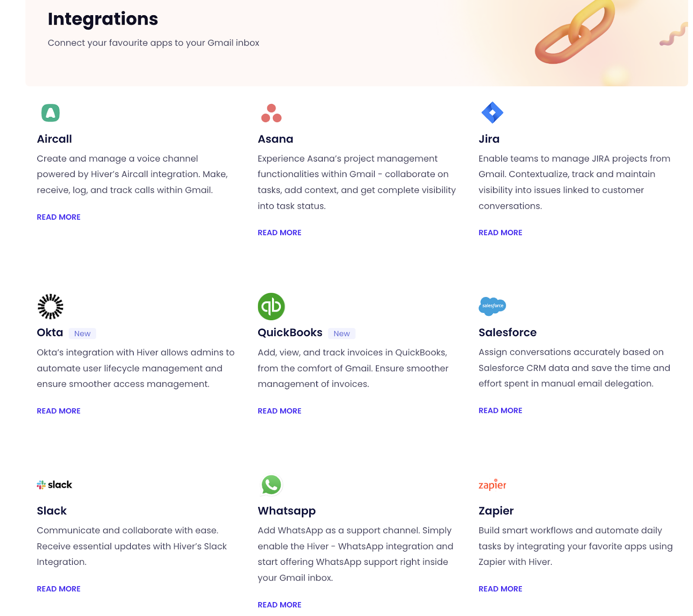Click the WhatsApp phone bubble icon
The height and width of the screenshot is (616, 693).
(271, 485)
